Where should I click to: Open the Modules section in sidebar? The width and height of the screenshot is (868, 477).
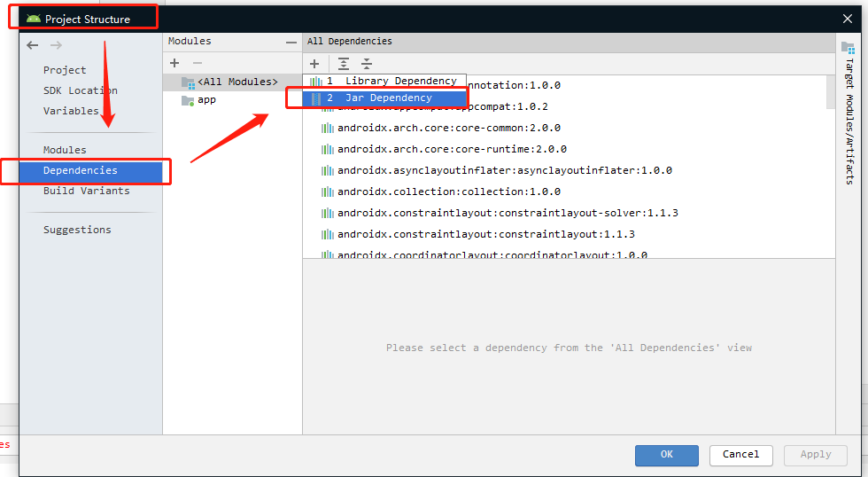(65, 150)
